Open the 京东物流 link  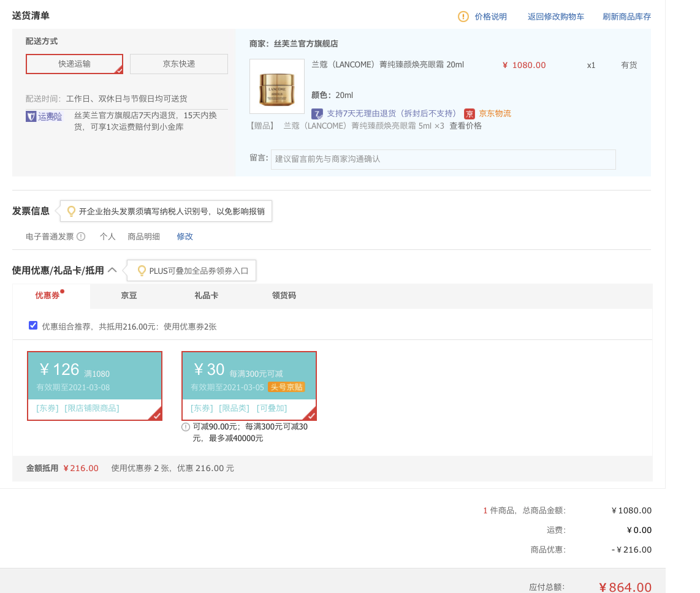click(x=495, y=113)
